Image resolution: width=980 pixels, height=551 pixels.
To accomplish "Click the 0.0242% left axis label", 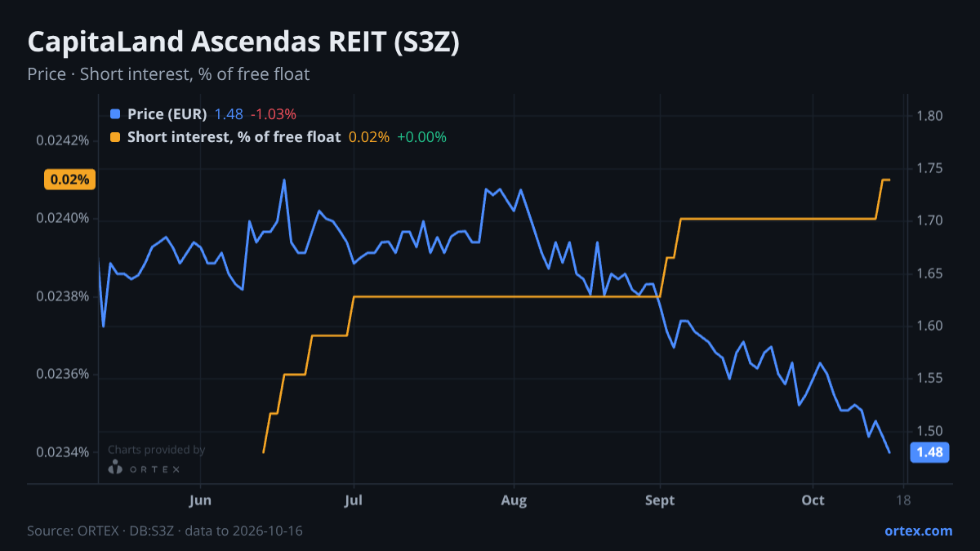I will (x=63, y=140).
